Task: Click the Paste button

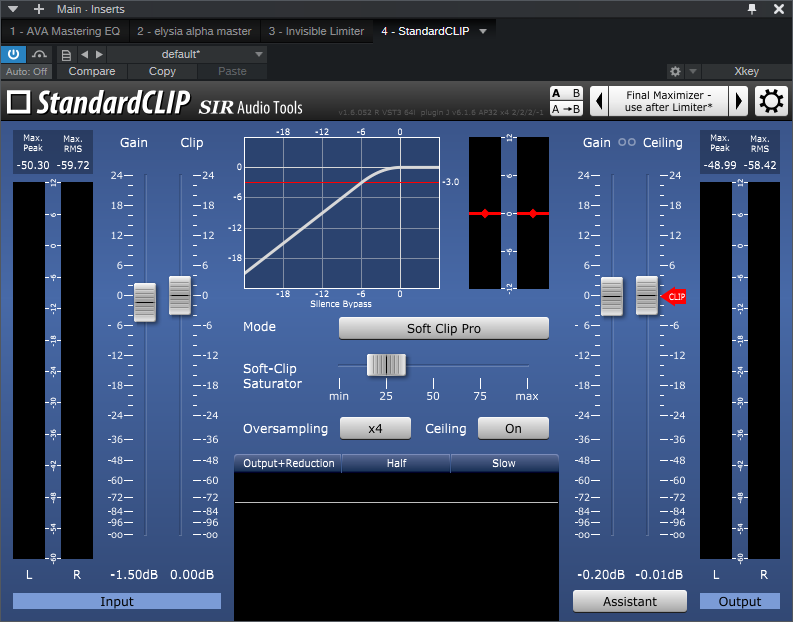Action: pyautogui.click(x=232, y=71)
